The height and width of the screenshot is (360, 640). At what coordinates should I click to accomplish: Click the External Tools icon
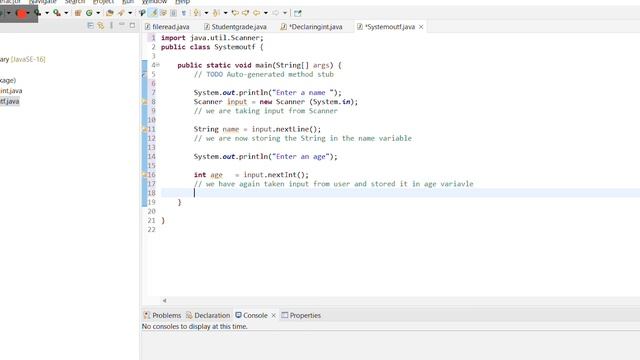(x=57, y=13)
